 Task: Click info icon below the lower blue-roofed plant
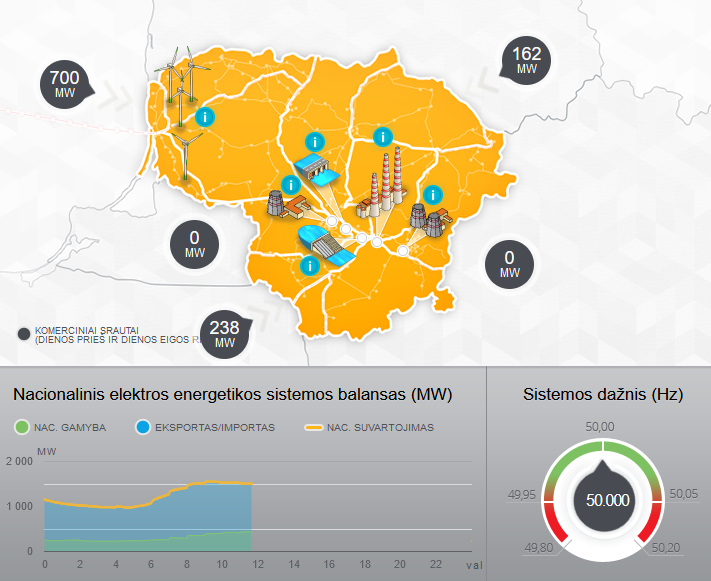pyautogui.click(x=310, y=266)
